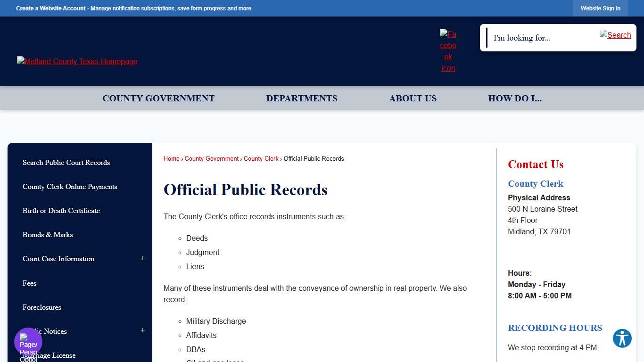Open County Clerk Online Payments

(x=70, y=187)
